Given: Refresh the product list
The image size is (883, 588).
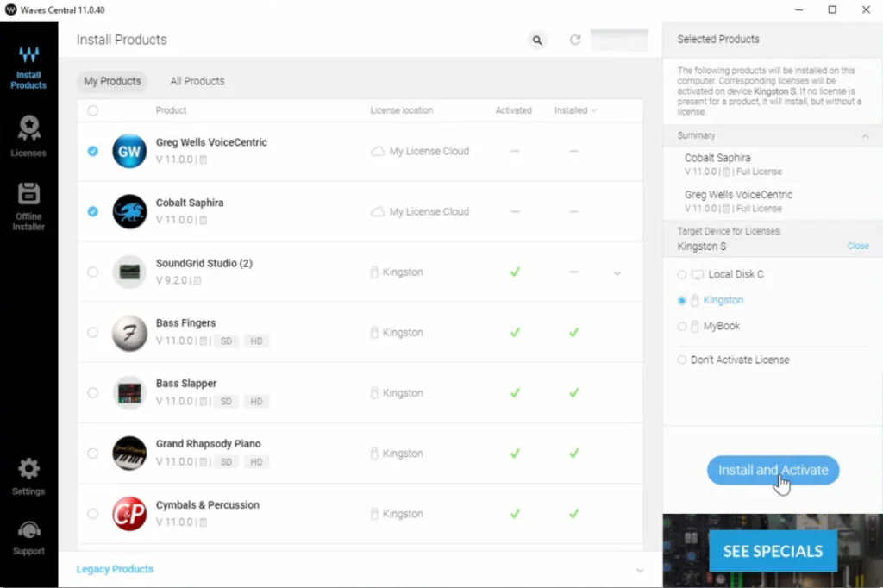Looking at the screenshot, I should click(x=575, y=40).
